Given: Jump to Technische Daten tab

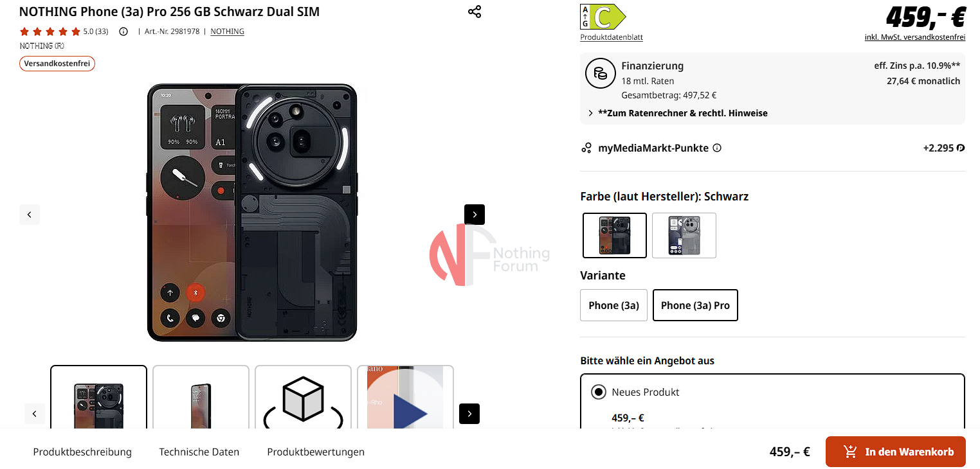Looking at the screenshot, I should [x=199, y=452].
